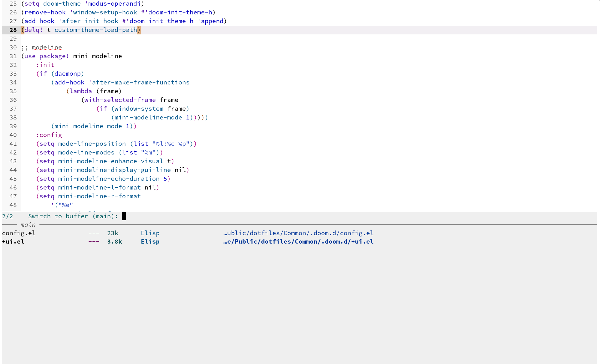
Task: Click the 23k size indicator for config.el
Action: [x=112, y=233]
